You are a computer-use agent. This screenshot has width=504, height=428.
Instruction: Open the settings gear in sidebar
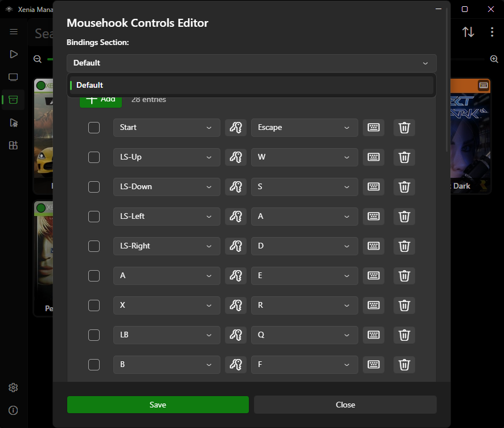[x=13, y=388]
